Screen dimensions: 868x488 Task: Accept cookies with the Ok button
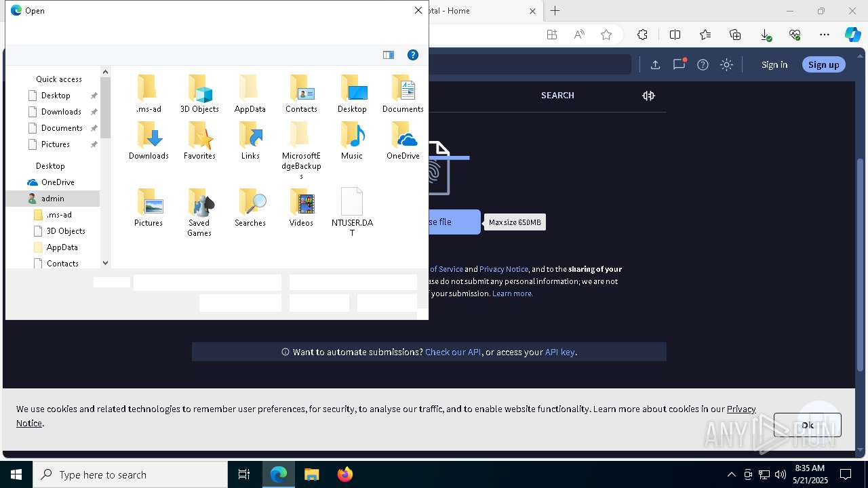pyautogui.click(x=807, y=425)
